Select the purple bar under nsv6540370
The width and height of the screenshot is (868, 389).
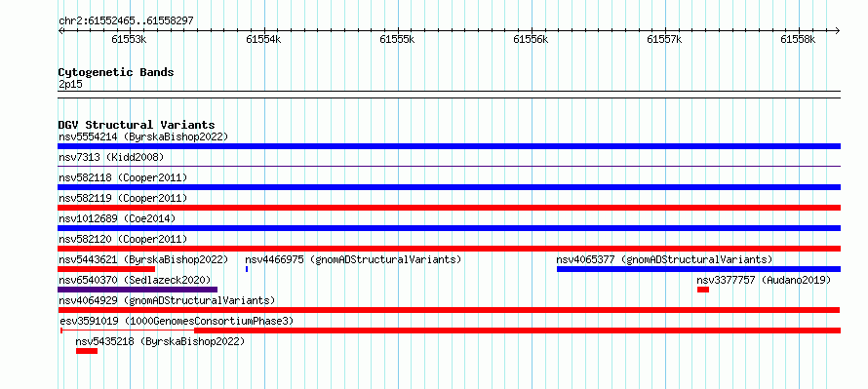coord(138,290)
